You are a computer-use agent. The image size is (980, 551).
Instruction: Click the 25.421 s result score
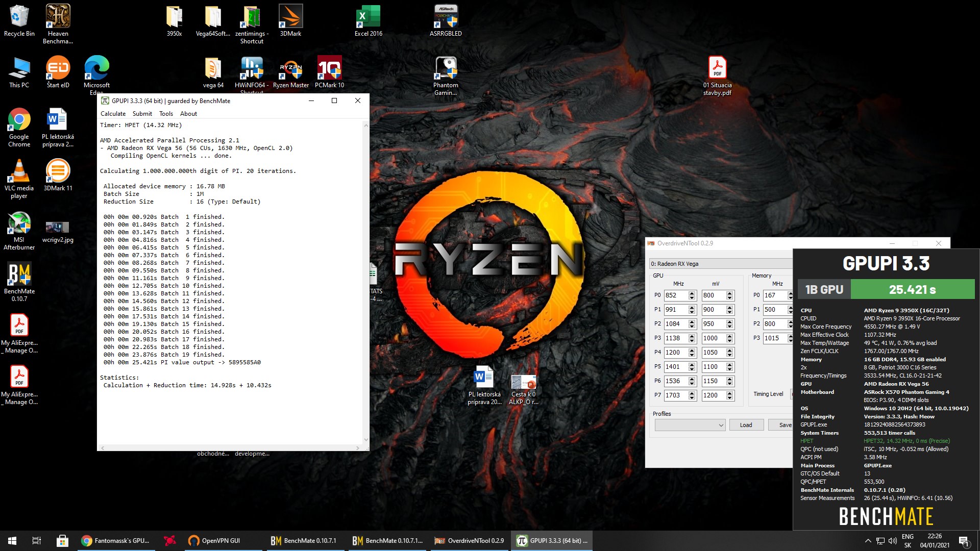(913, 290)
